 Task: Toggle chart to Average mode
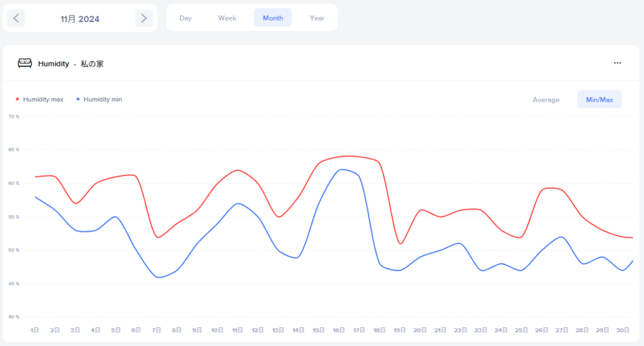[x=546, y=99]
